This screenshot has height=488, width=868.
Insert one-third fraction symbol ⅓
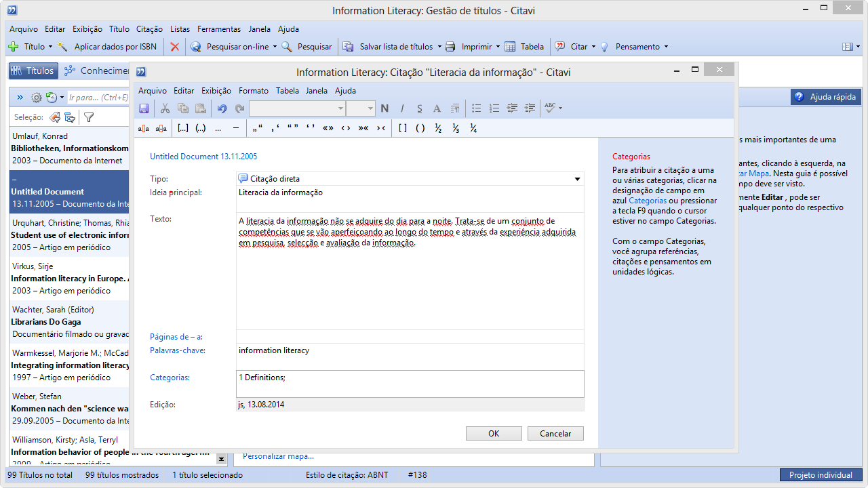pos(456,128)
